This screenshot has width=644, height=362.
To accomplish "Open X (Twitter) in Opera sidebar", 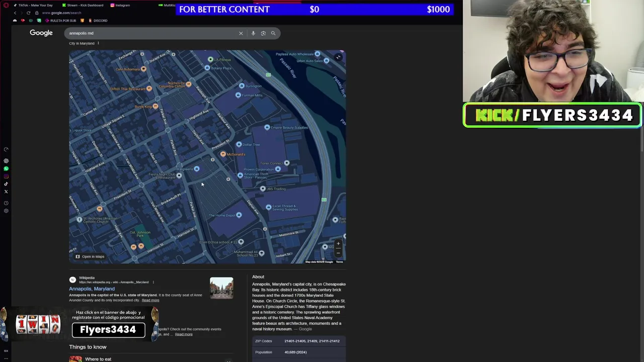I will pos(6,192).
